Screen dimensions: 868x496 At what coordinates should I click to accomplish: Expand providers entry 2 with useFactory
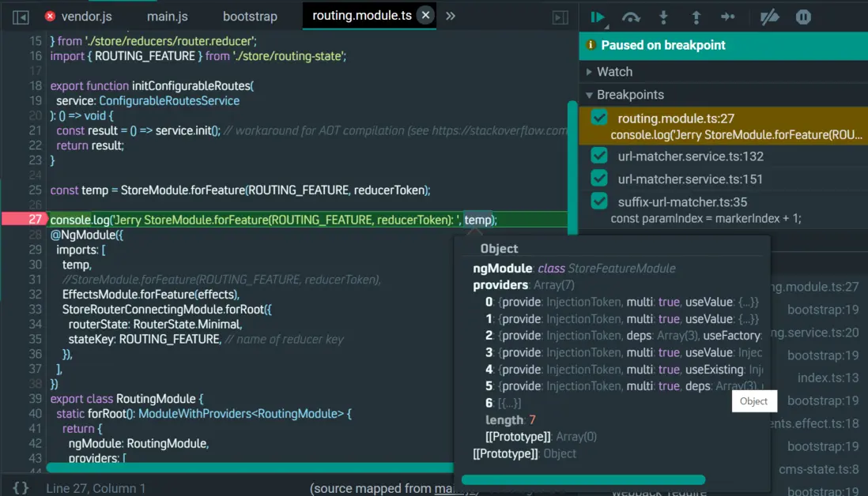coord(623,336)
